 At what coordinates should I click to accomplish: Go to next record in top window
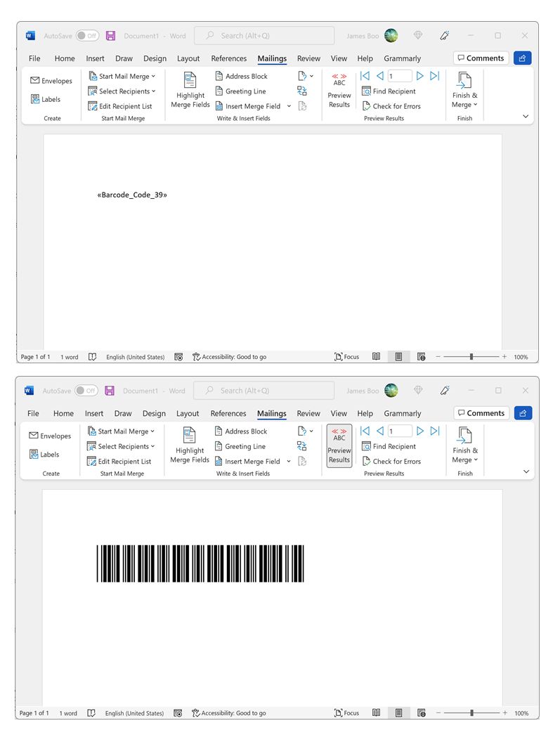click(419, 76)
